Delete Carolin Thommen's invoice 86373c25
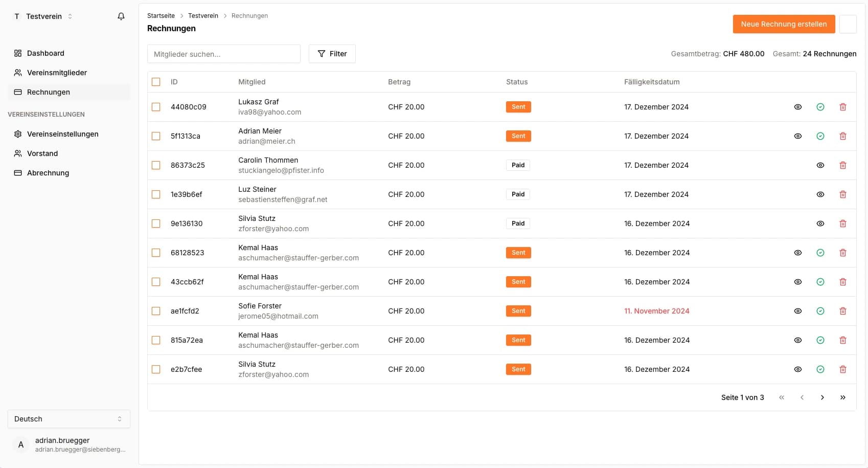The image size is (868, 468). 843,165
